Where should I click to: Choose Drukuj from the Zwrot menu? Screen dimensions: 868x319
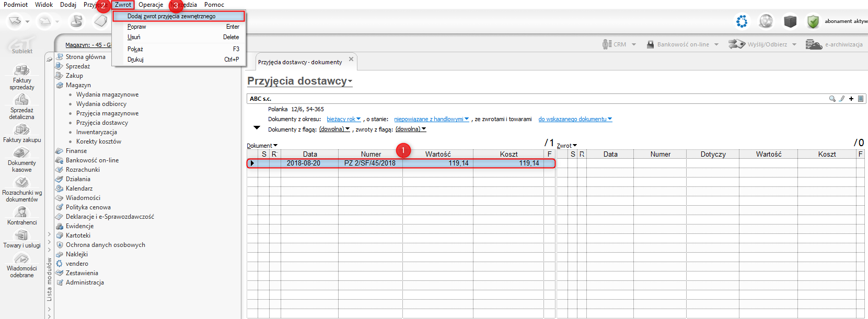point(179,60)
